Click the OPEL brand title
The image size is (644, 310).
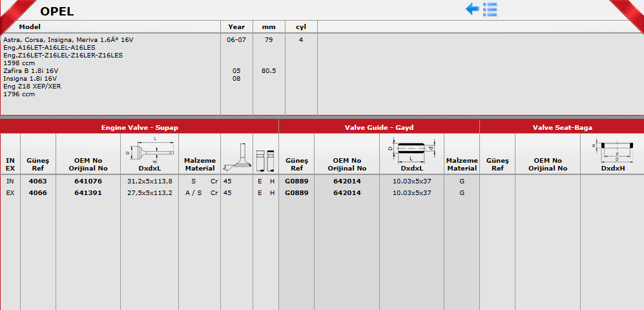(57, 11)
